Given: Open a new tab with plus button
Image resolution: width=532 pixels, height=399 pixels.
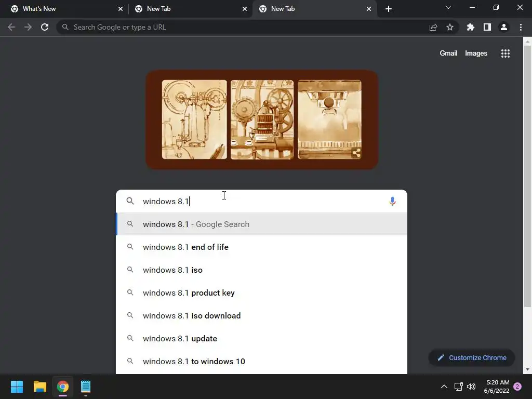Looking at the screenshot, I should [389, 9].
